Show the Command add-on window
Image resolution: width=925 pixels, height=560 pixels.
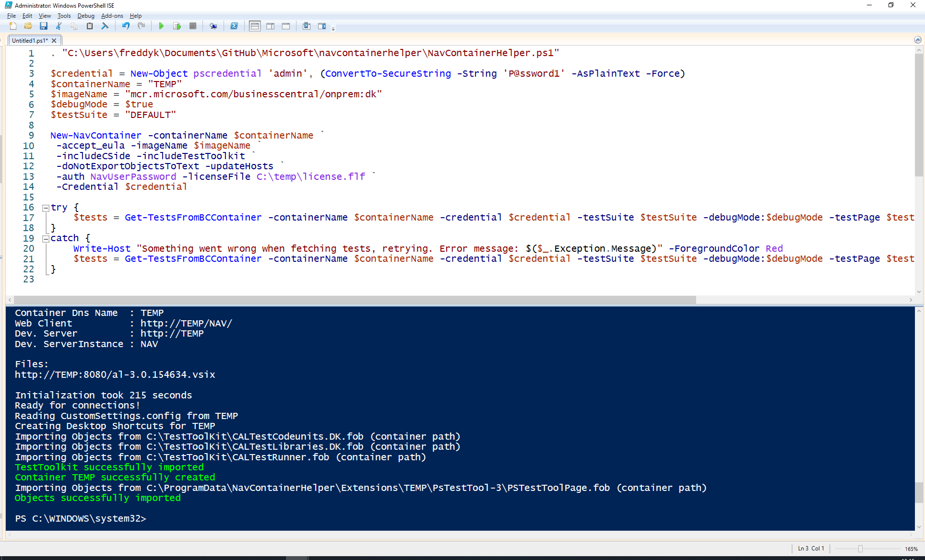tap(307, 26)
